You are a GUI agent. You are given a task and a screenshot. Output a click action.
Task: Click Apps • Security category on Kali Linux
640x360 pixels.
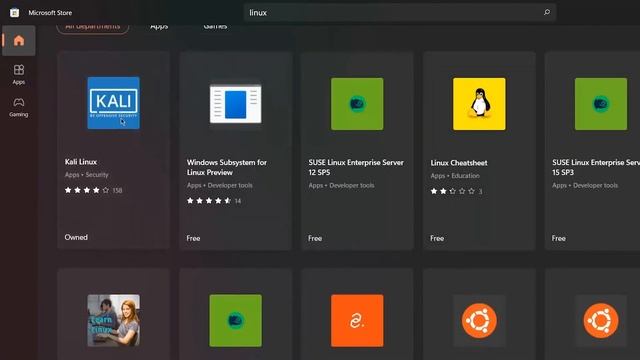point(87,175)
